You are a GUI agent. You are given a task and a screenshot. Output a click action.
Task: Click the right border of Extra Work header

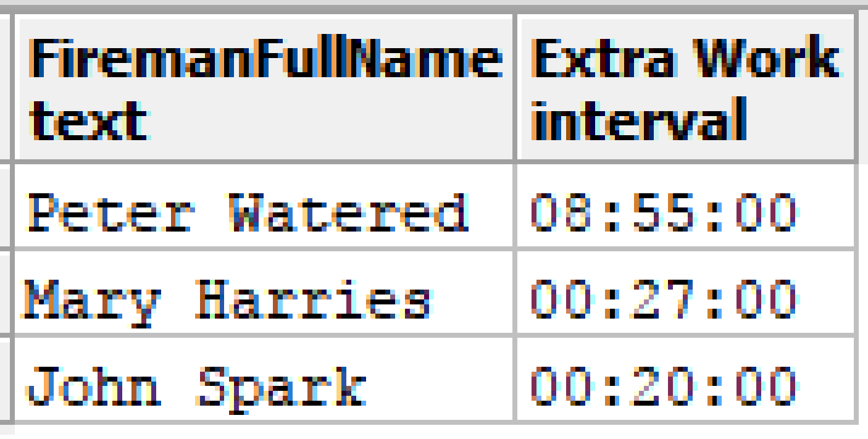point(856,88)
